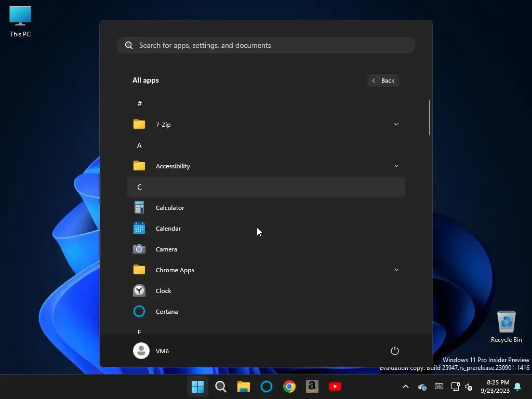Click the network display tray icon

click(455, 387)
